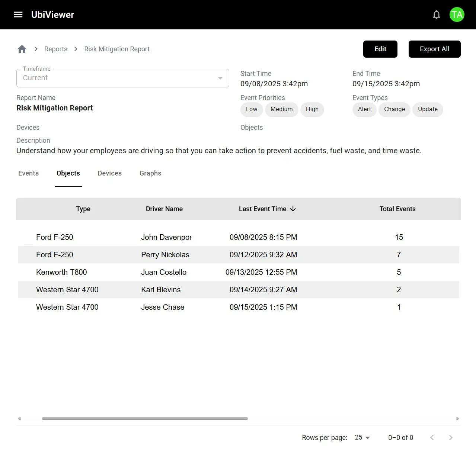Open the Devices tab
Screen dimensions: 476x460
click(x=109, y=173)
